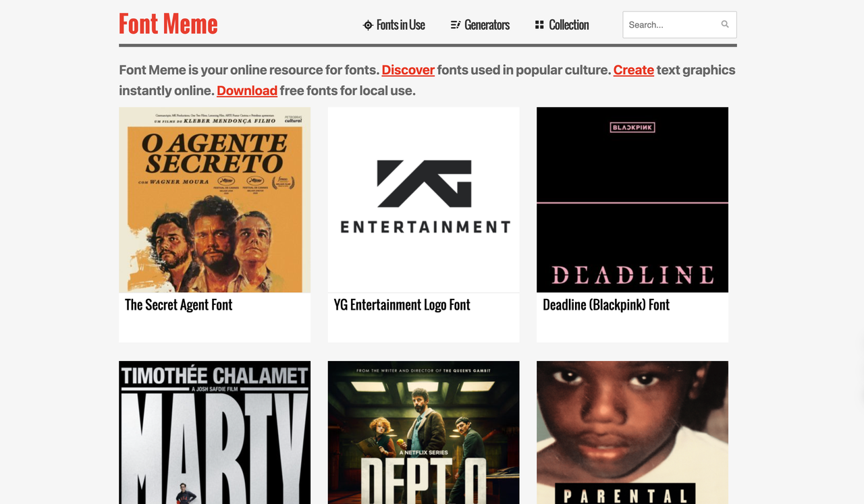Focus the Search input field
Image resolution: width=864 pixels, height=504 pixels.
[x=672, y=24]
